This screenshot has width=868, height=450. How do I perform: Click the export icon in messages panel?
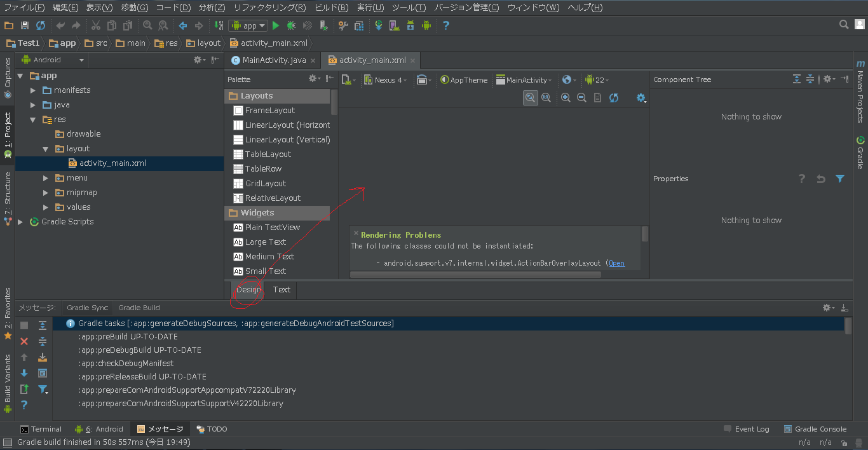pos(24,389)
